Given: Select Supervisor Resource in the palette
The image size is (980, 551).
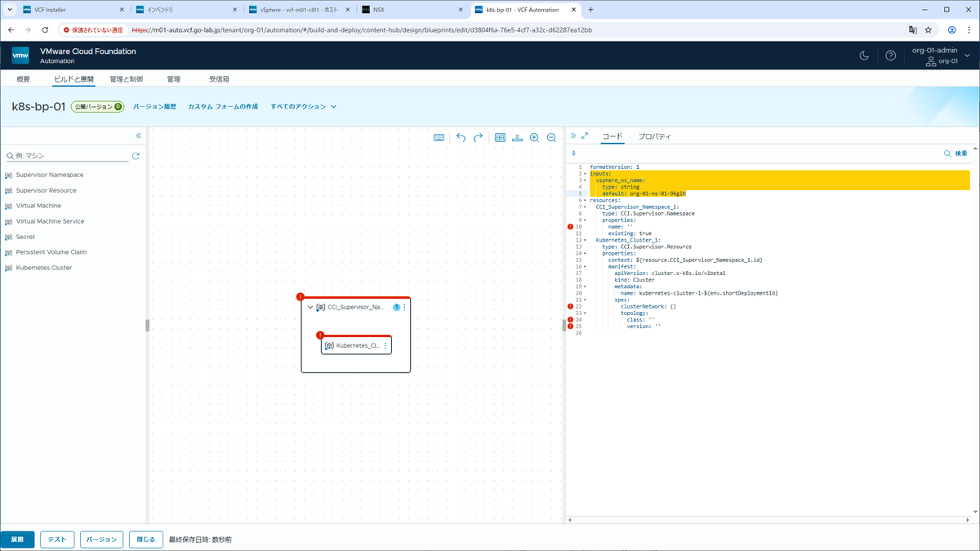Looking at the screenshot, I should click(x=47, y=190).
